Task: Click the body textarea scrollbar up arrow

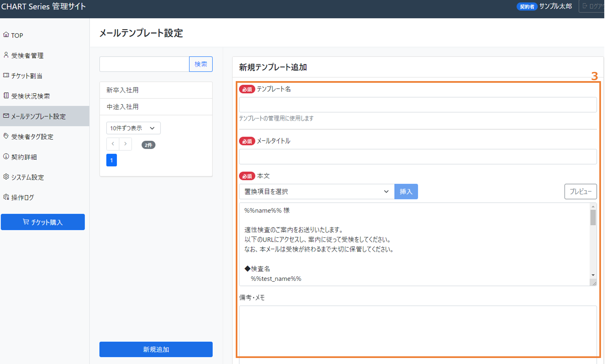Action: (593, 206)
